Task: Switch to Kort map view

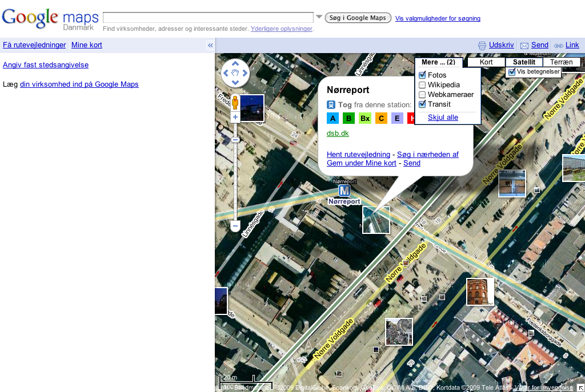Action: coord(486,62)
